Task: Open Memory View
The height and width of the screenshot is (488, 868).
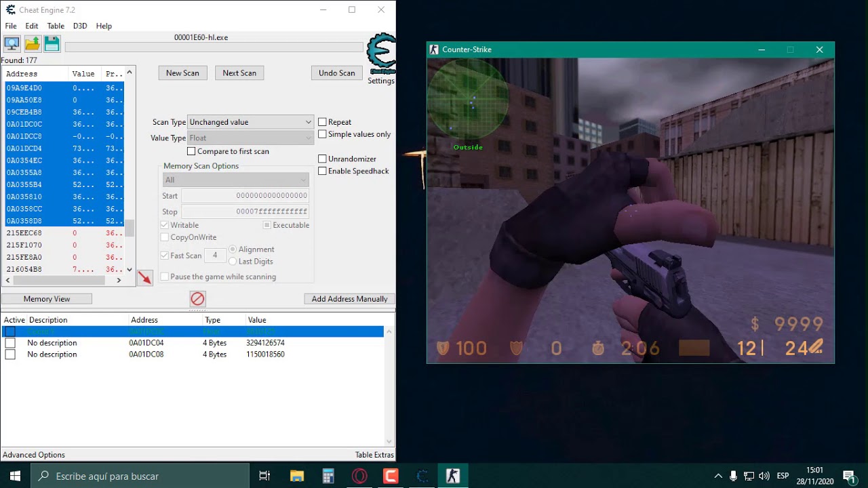Action: [47, 299]
